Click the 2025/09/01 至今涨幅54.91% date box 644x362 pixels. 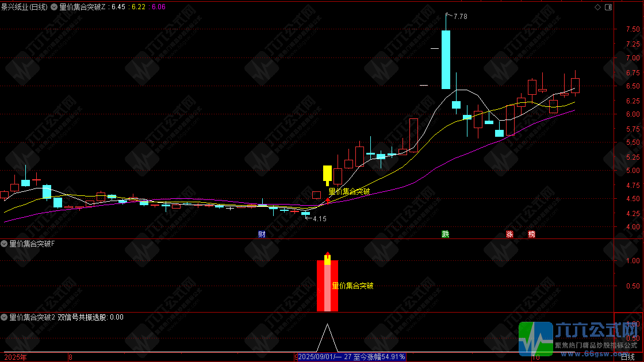351,357
